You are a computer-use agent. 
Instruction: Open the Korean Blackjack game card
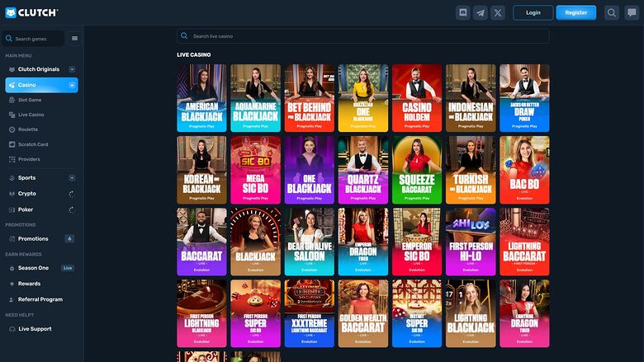pyautogui.click(x=201, y=170)
